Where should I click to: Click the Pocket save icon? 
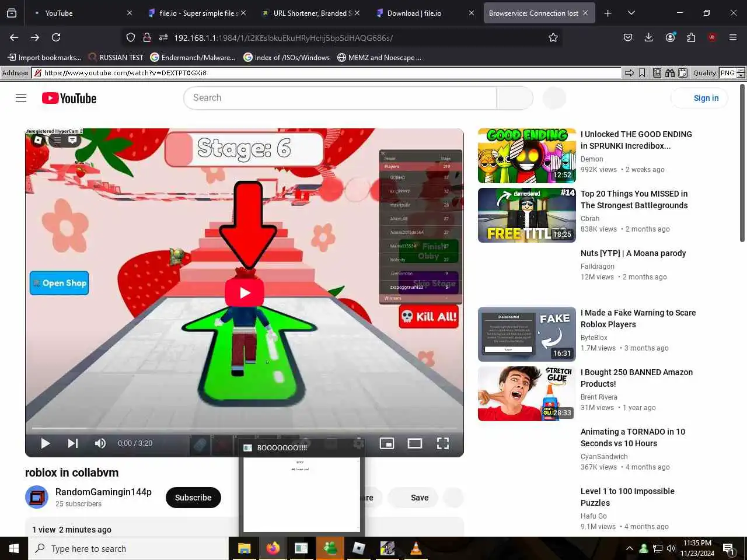628,37
